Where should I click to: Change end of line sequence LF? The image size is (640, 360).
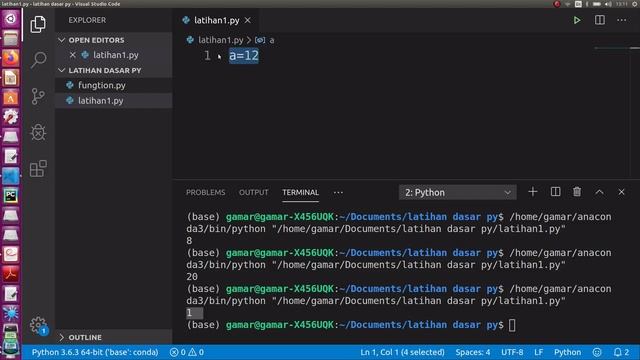[538, 352]
